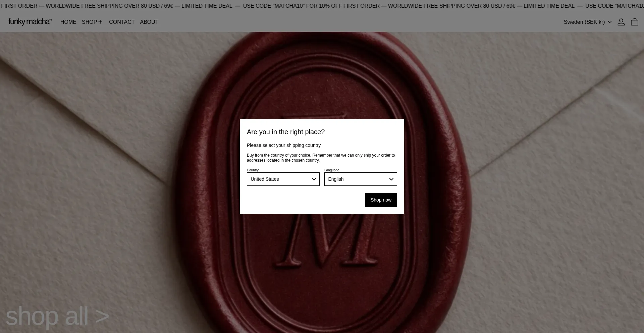Image resolution: width=644 pixels, height=333 pixels.
Task: Click chevron next to Sweden (SEK kr)
Action: pyautogui.click(x=610, y=22)
